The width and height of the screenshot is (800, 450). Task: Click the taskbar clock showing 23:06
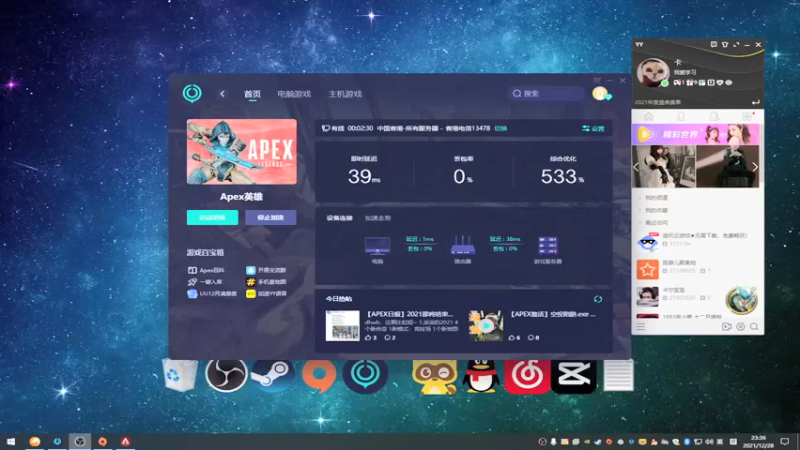[x=758, y=441]
